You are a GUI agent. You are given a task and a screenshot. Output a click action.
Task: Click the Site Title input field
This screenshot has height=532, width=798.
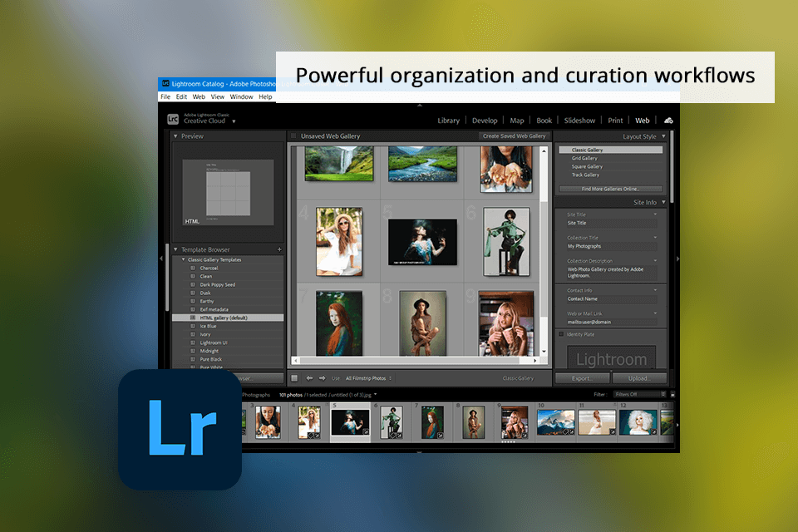click(611, 223)
